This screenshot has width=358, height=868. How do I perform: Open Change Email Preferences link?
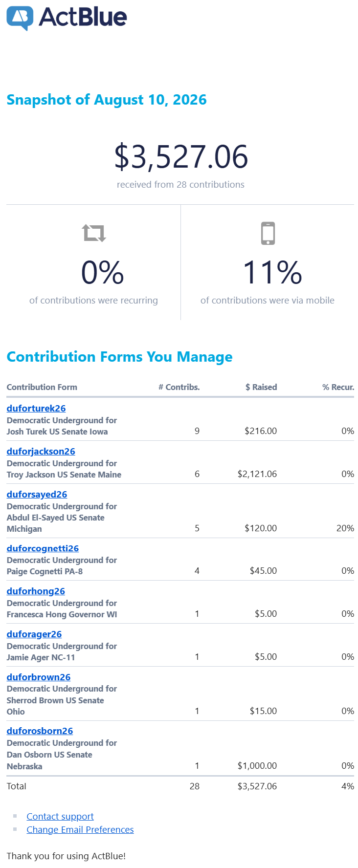pyautogui.click(x=80, y=829)
